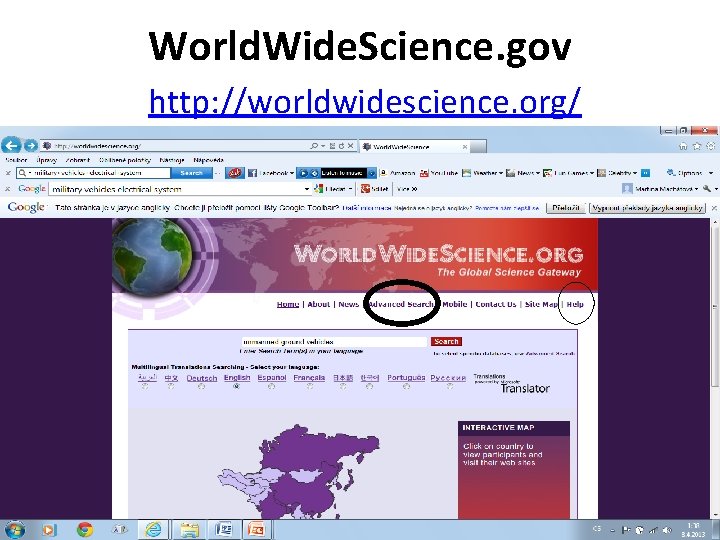Click the Přeložit translate button
This screenshot has width=720, height=540.
click(566, 208)
